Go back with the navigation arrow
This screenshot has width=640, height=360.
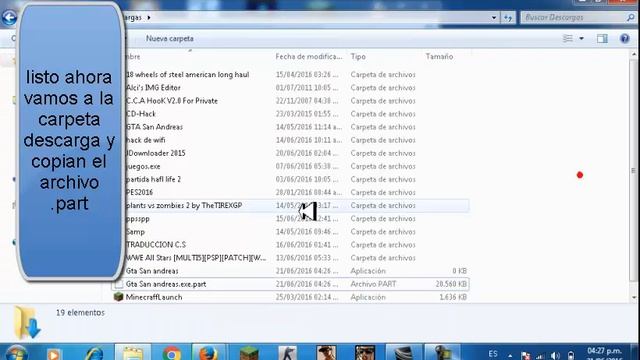[9, 18]
